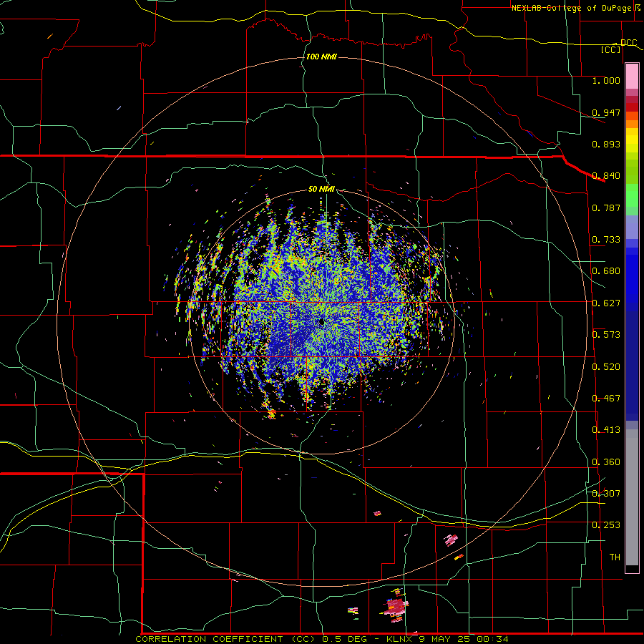Select the 0.947 legend value
Viewport: 644px width, 644px height.
tap(606, 112)
